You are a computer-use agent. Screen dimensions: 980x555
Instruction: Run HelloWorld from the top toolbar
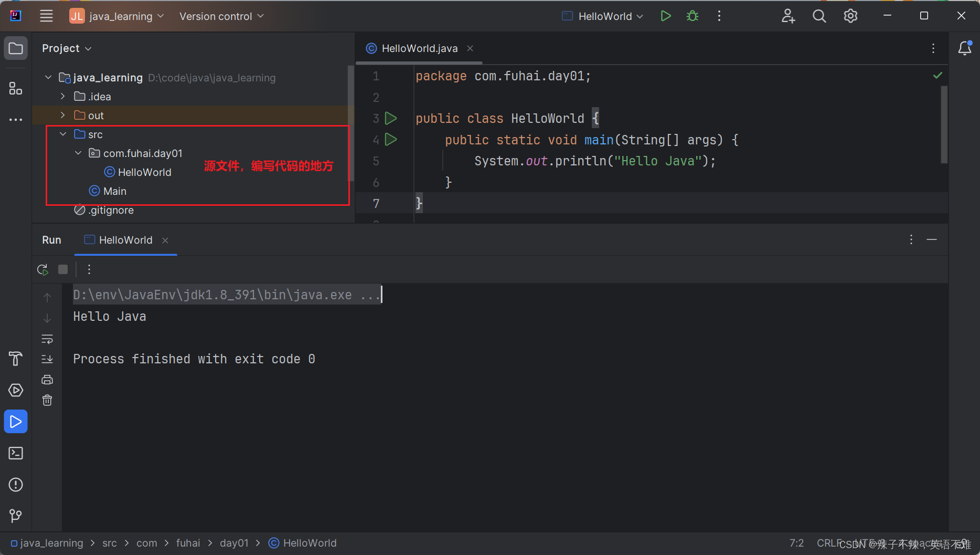[x=666, y=16]
